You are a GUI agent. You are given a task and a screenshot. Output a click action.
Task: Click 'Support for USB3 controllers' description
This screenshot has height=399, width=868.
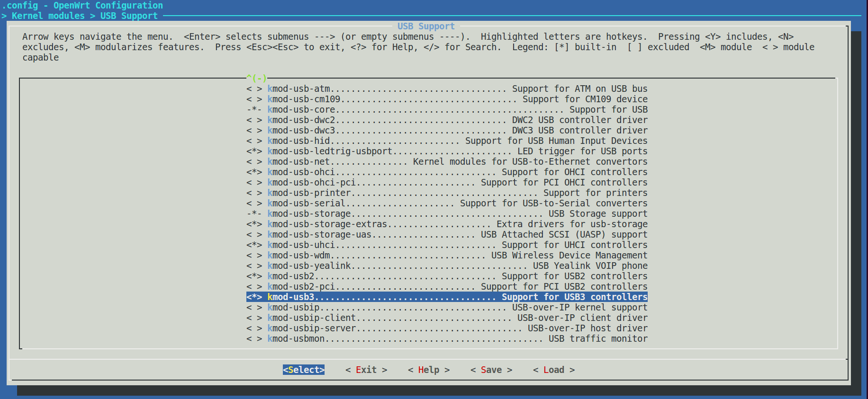pyautogui.click(x=575, y=297)
